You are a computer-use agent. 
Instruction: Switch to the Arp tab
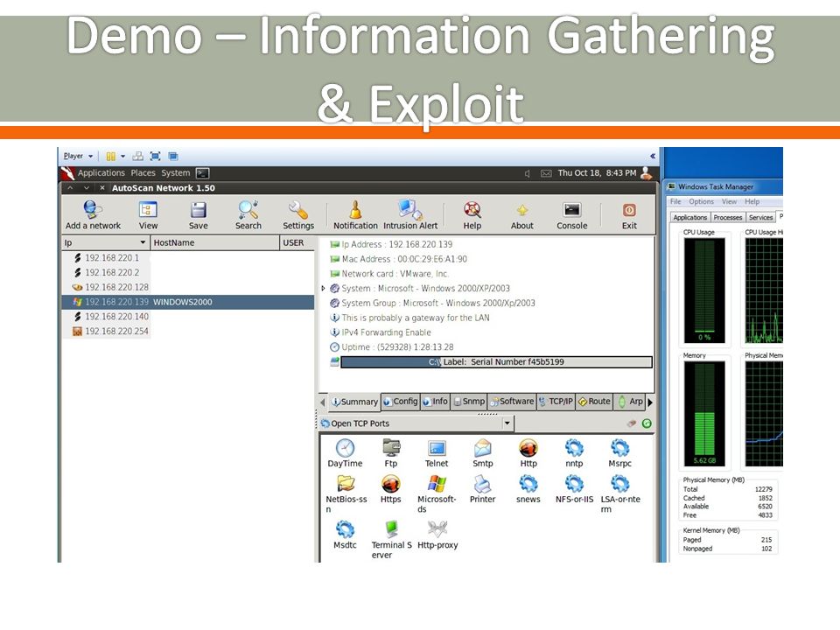pos(631,402)
